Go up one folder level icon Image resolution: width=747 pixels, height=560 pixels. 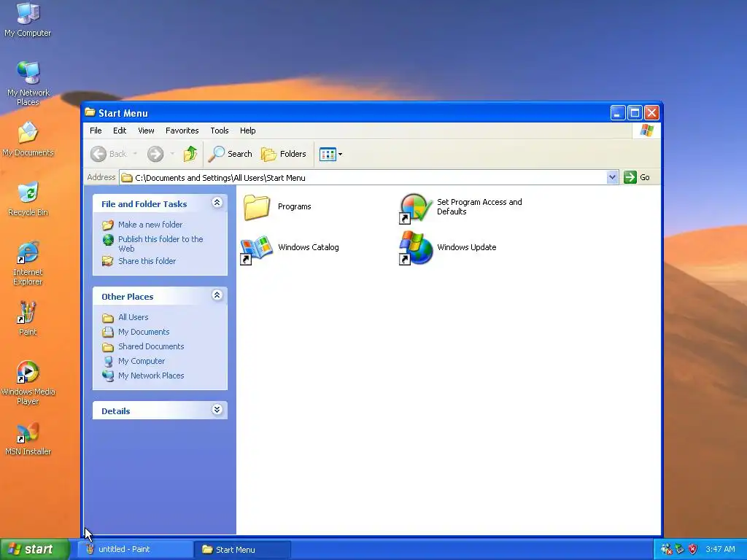pos(190,154)
